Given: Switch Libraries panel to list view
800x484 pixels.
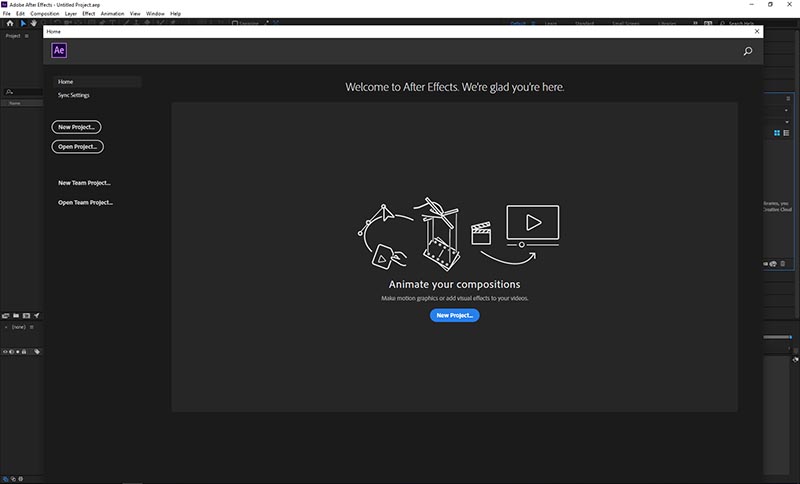Looking at the screenshot, I should (786, 133).
